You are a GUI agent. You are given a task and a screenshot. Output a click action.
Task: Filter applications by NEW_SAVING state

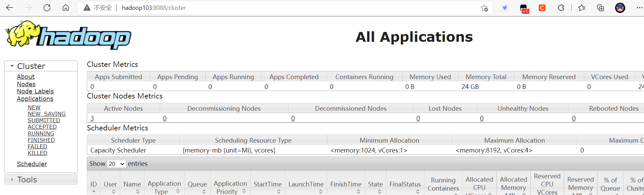pyautogui.click(x=47, y=114)
